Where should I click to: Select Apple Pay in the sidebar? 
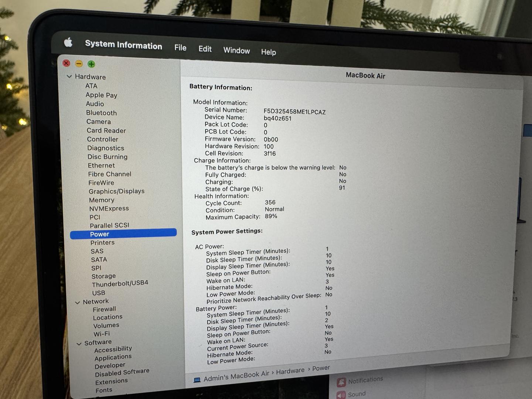coord(101,95)
